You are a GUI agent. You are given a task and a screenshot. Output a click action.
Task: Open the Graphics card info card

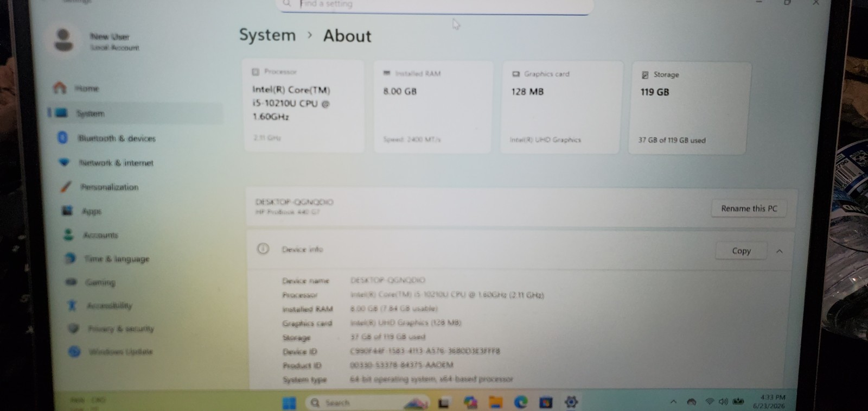click(560, 108)
